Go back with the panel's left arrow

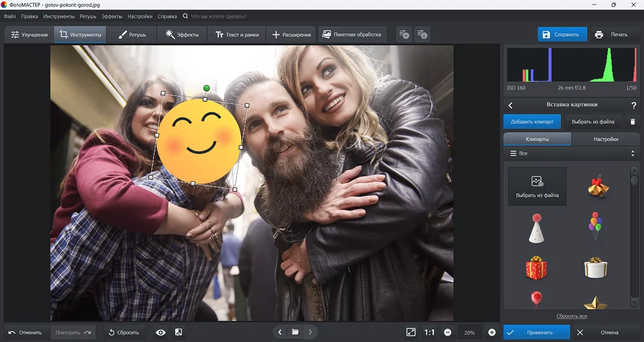(511, 105)
